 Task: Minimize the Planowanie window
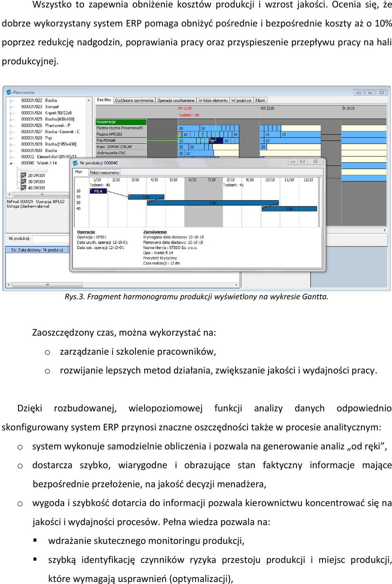(359, 92)
